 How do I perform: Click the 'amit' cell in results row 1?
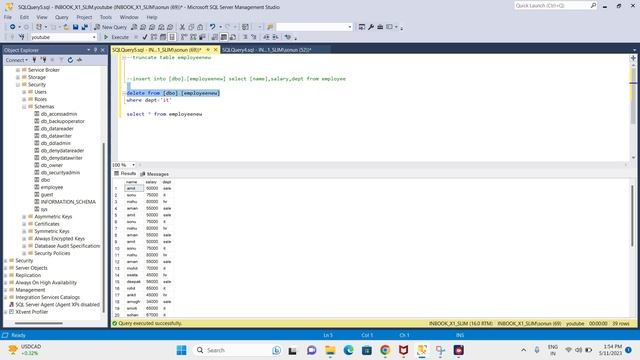point(134,189)
